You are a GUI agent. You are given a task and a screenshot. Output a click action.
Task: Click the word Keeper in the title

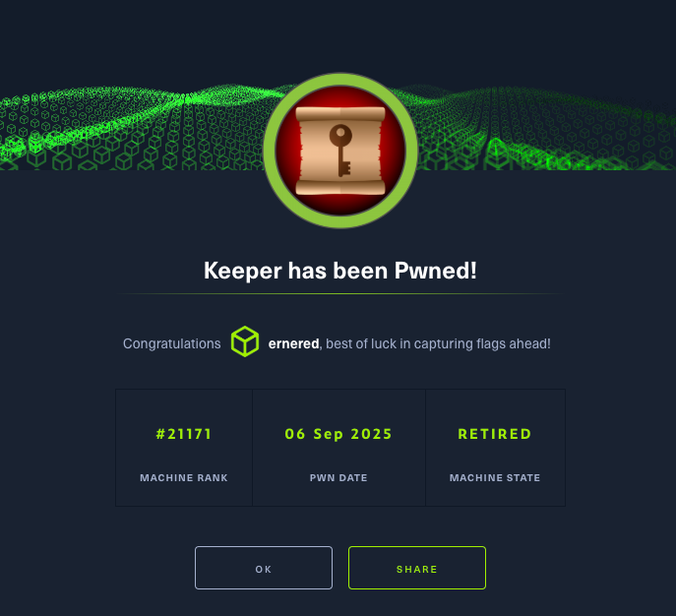coord(243,271)
